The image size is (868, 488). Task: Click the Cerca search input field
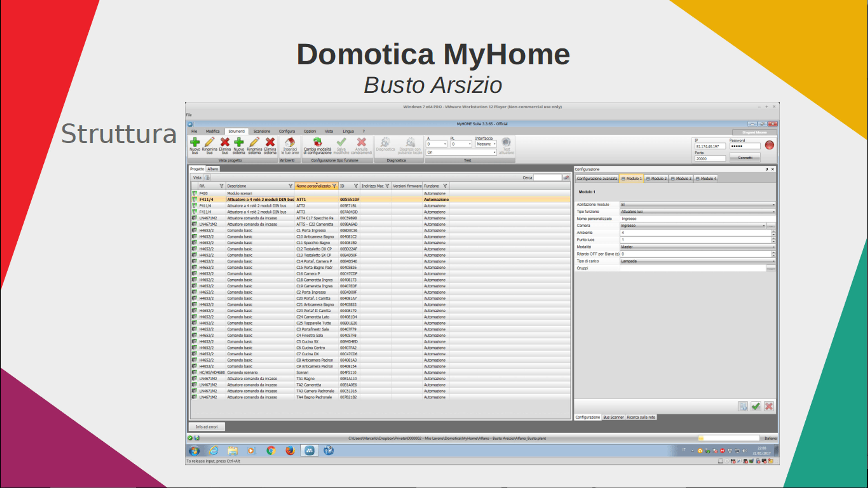tap(547, 178)
